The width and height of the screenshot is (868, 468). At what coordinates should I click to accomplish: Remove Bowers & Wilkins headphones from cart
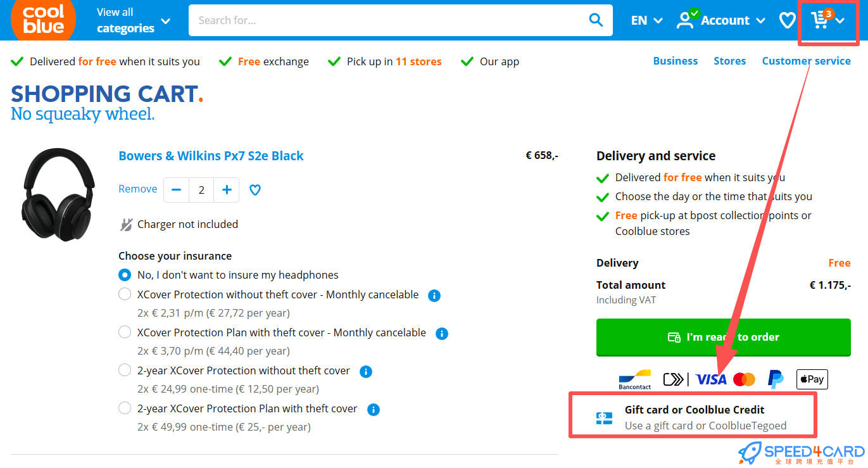(x=137, y=189)
